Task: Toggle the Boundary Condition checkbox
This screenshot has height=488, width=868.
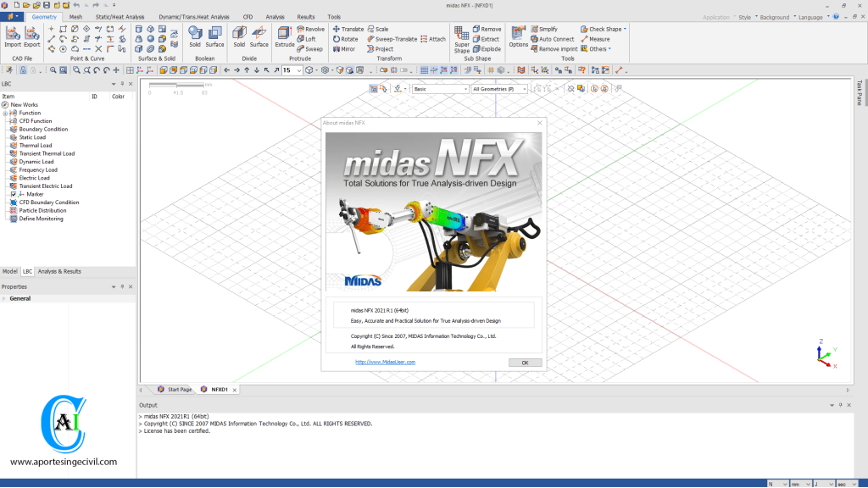Action: (13, 129)
